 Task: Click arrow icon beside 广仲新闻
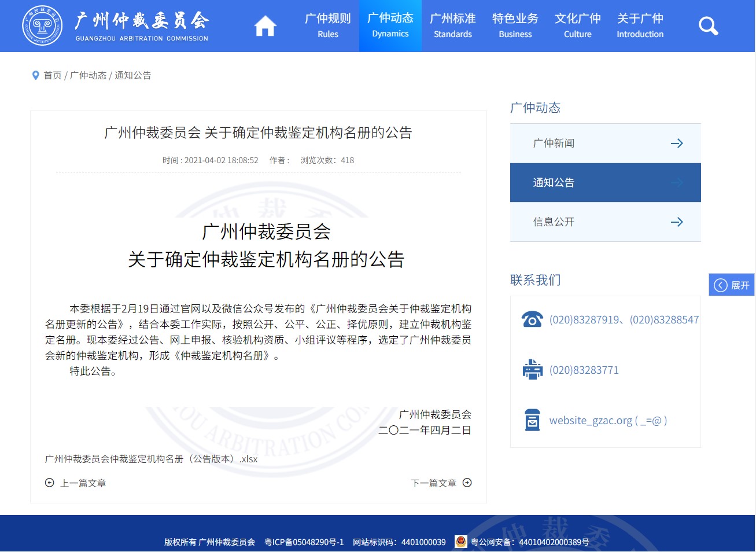677,143
